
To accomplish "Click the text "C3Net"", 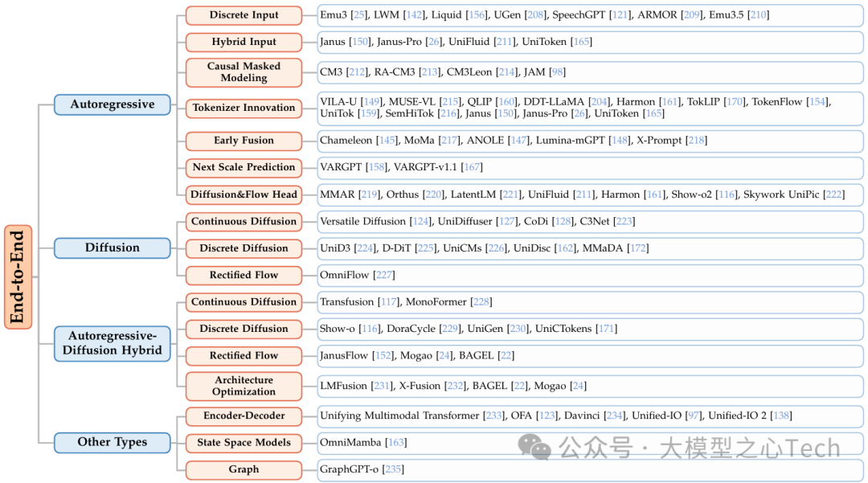I will [x=595, y=221].
